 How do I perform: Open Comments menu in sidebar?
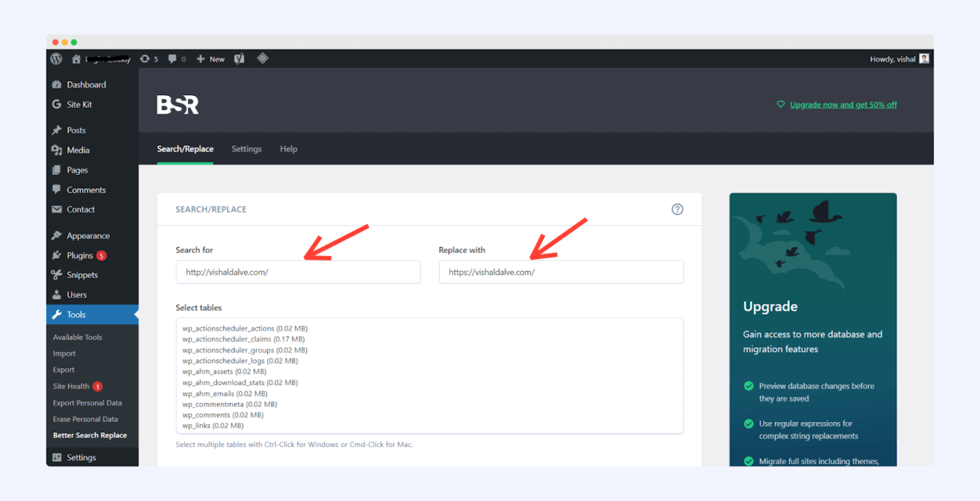click(x=86, y=190)
